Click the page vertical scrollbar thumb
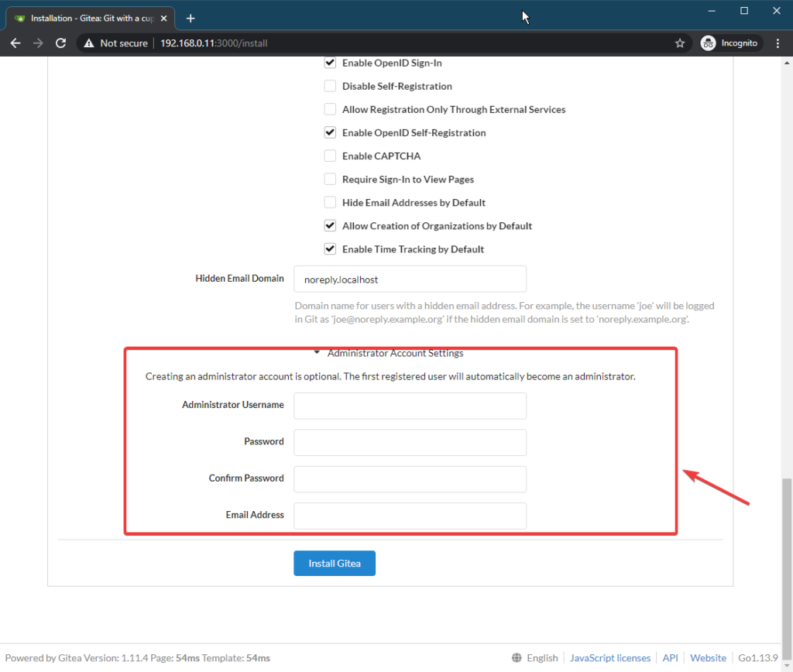793x672 pixels. 787,567
